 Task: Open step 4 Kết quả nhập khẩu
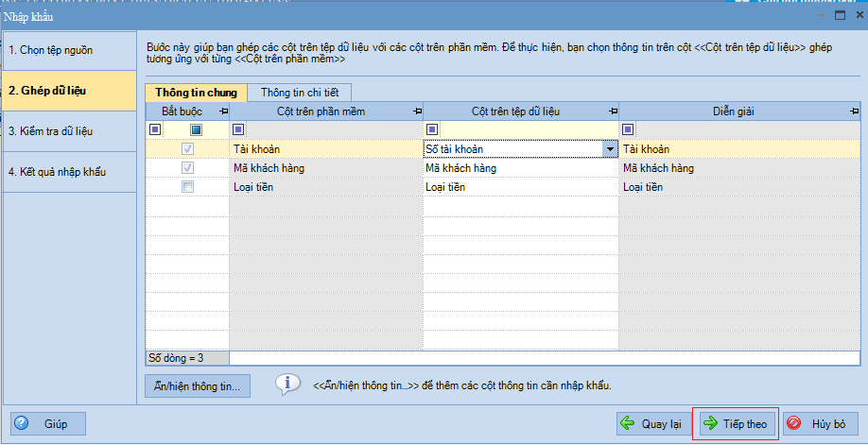point(69,172)
